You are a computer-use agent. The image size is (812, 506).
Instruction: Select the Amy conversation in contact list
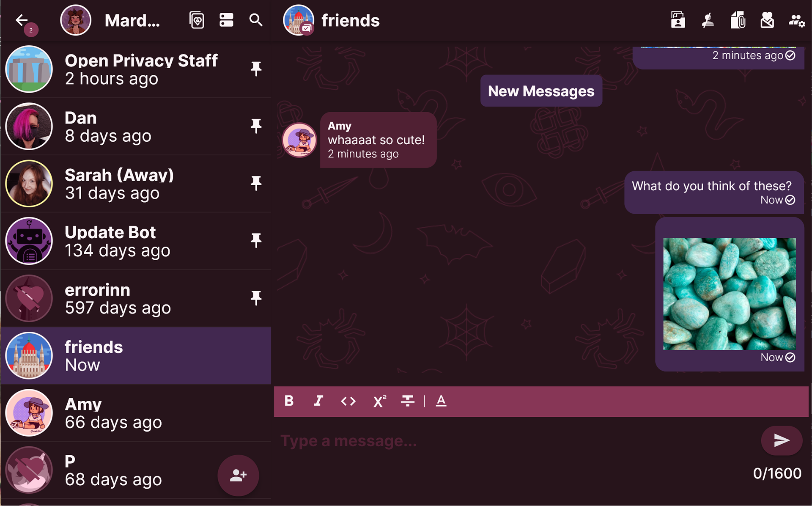(136, 413)
